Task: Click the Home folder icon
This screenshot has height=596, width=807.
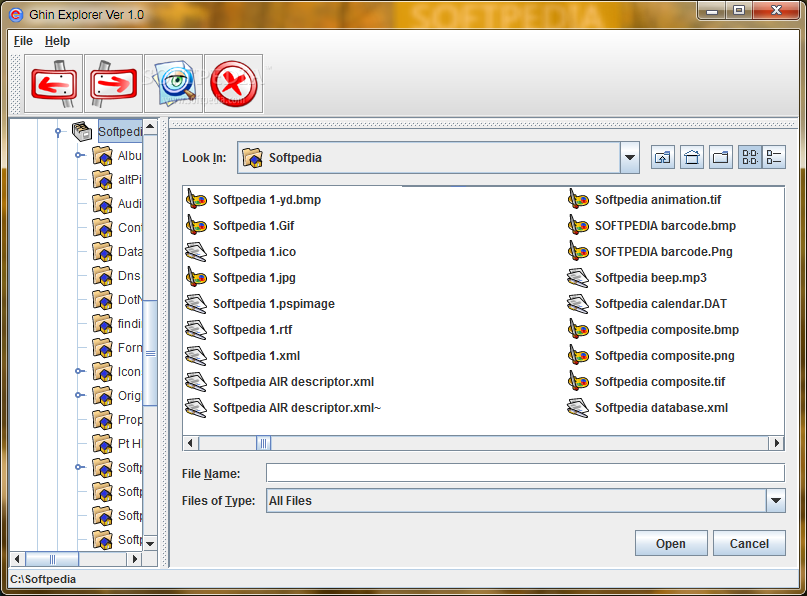Action: (692, 157)
